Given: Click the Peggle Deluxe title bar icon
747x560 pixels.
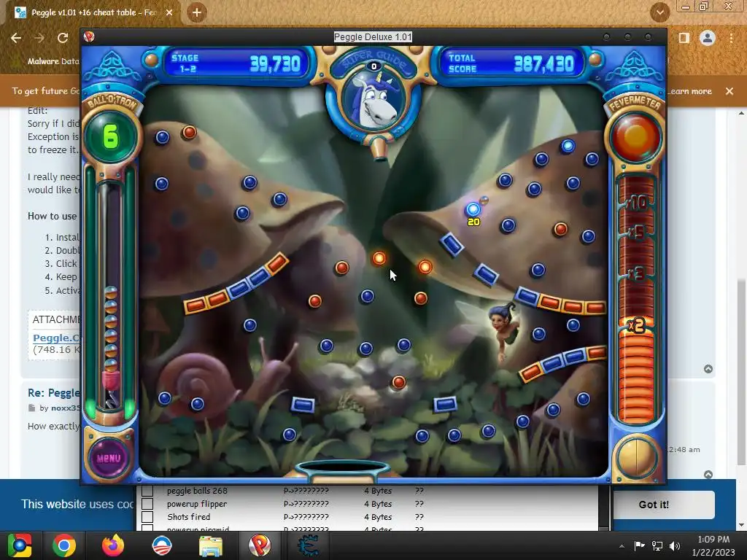Looking at the screenshot, I should point(88,36).
